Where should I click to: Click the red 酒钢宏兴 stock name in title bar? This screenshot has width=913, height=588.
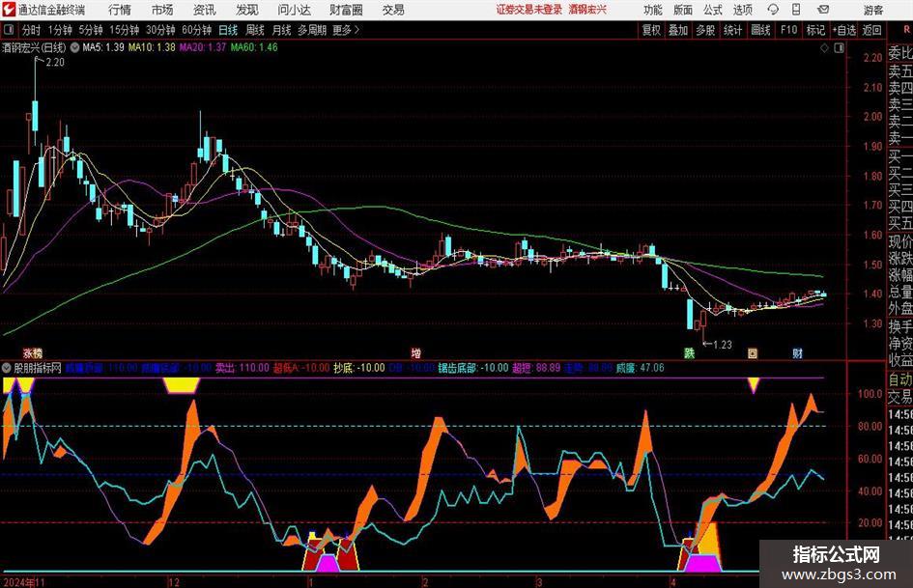pyautogui.click(x=587, y=10)
